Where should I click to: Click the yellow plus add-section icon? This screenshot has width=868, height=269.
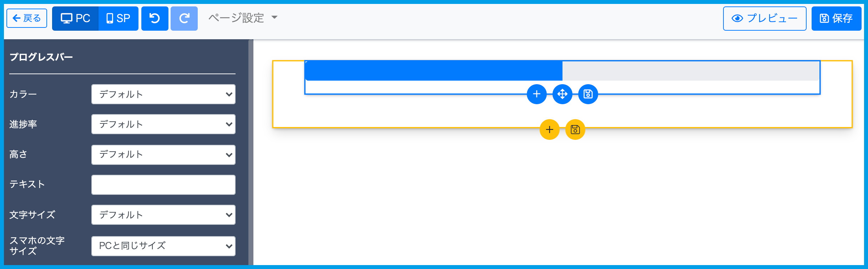point(549,130)
